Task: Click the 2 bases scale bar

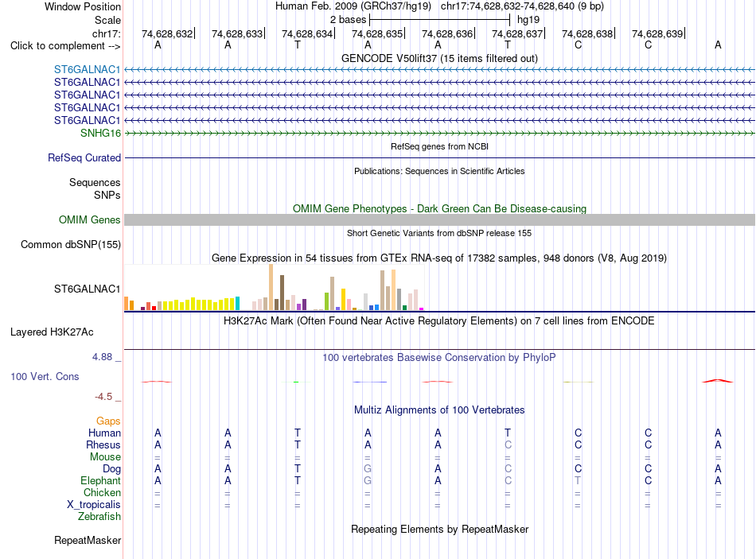Action: (439, 20)
